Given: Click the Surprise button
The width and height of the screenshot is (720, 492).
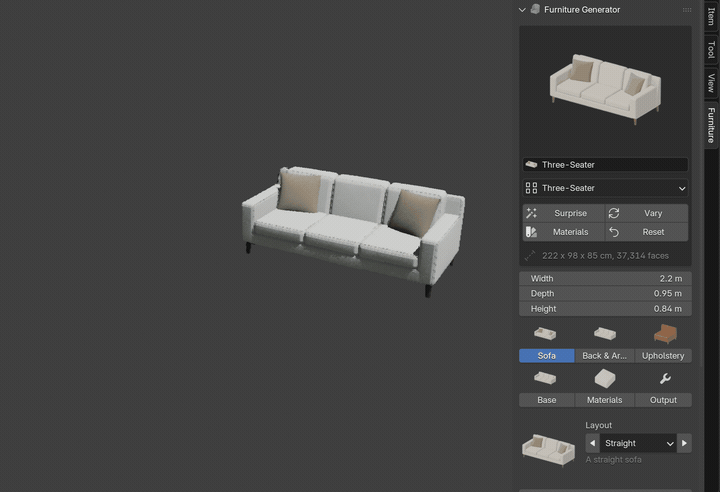Looking at the screenshot, I should [563, 213].
